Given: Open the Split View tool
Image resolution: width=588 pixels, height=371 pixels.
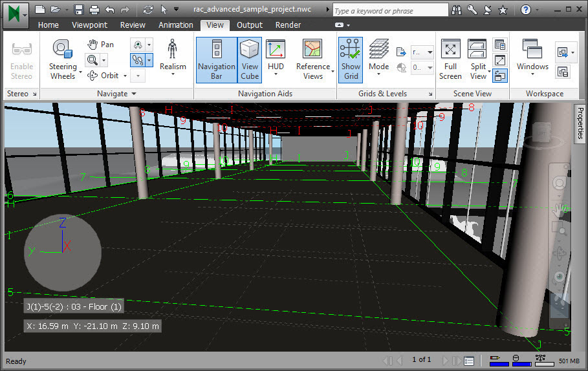Looking at the screenshot, I should (x=478, y=59).
